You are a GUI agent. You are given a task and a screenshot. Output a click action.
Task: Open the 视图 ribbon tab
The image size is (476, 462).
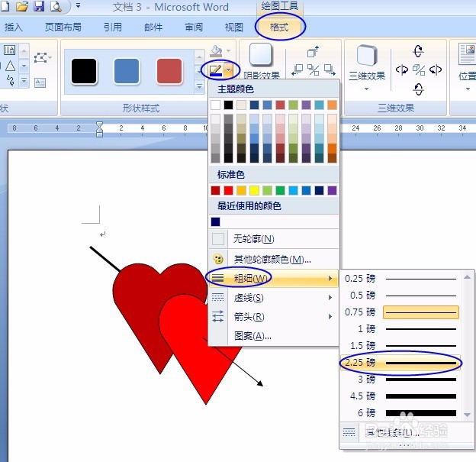coord(233,27)
